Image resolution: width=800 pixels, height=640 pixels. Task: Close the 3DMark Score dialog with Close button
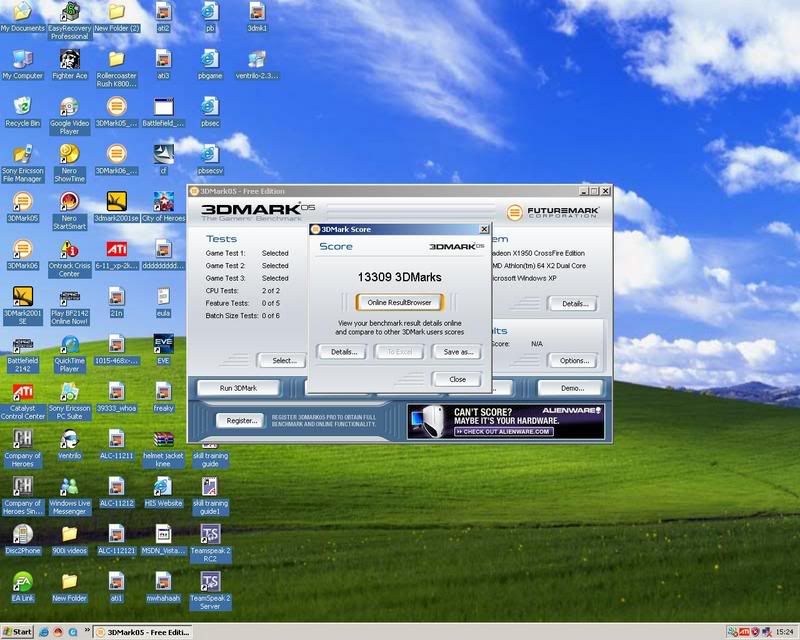[457, 379]
